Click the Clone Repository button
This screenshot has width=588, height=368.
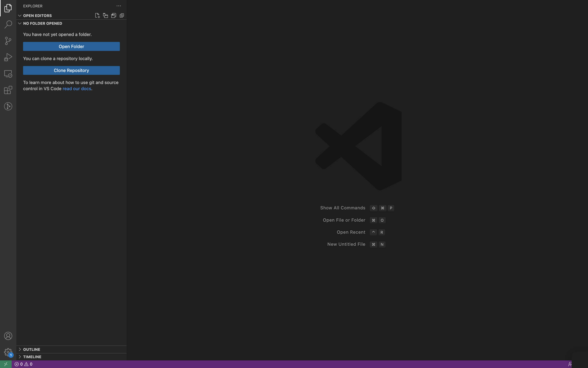click(x=71, y=70)
